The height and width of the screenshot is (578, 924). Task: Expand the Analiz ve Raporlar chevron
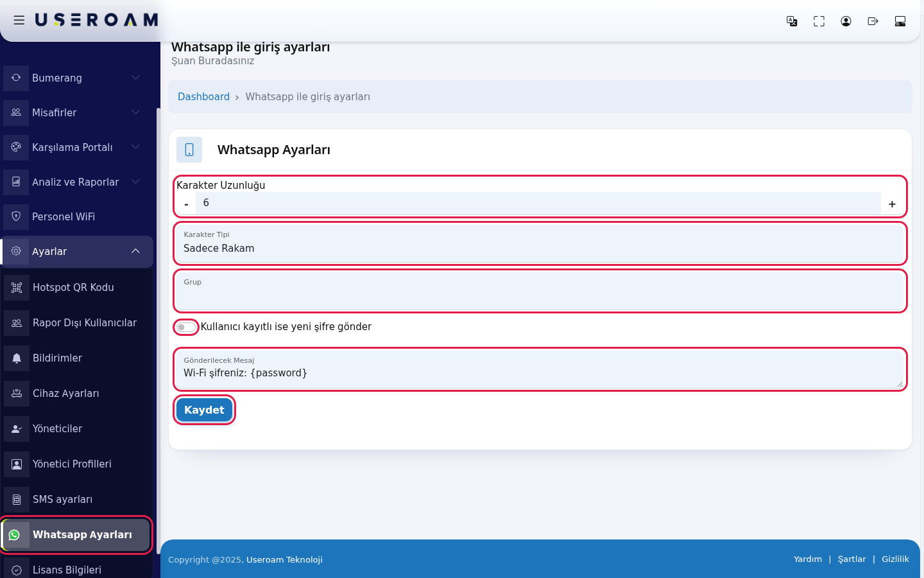[x=135, y=182]
